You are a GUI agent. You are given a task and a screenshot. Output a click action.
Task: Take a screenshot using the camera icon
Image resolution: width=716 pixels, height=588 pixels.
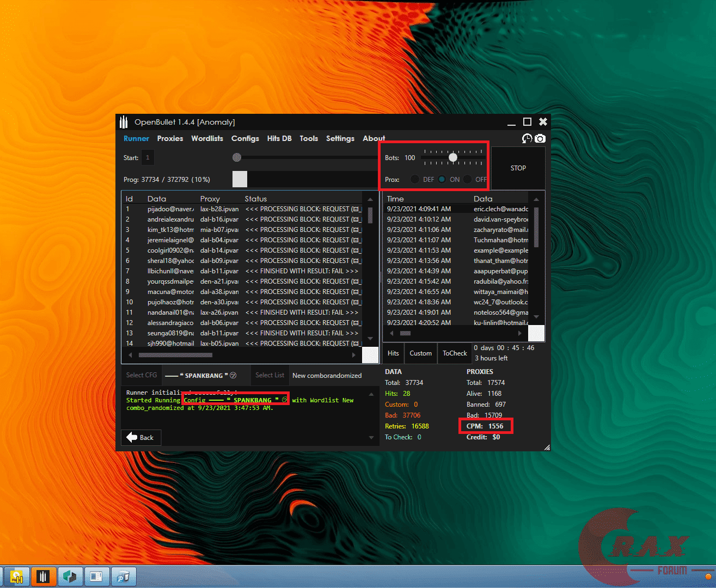pos(540,139)
